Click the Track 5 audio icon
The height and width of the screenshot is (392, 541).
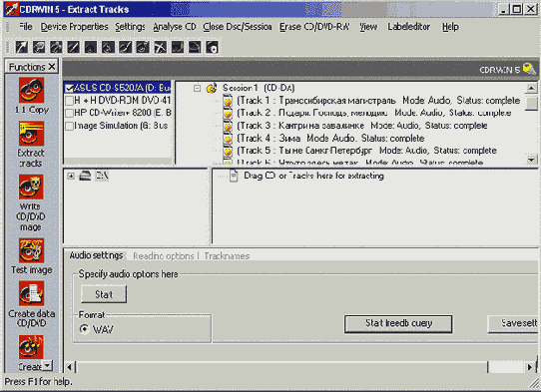[228, 151]
